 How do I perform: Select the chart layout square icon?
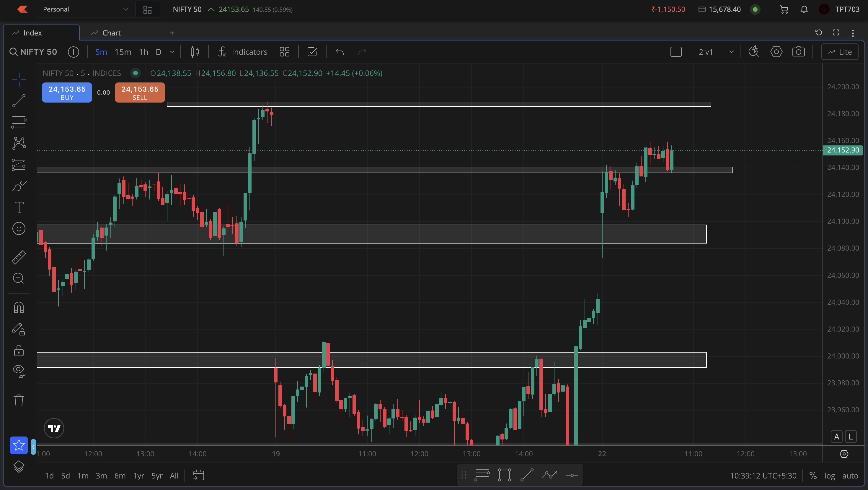676,52
